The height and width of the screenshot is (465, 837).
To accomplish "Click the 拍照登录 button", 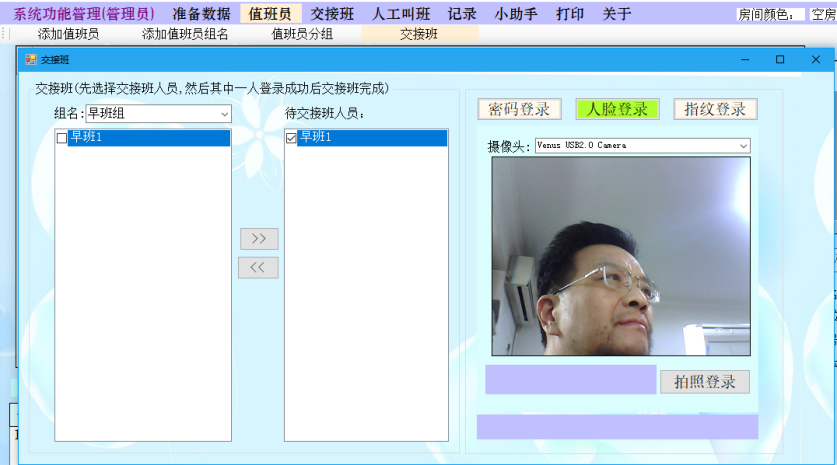I will 705,382.
